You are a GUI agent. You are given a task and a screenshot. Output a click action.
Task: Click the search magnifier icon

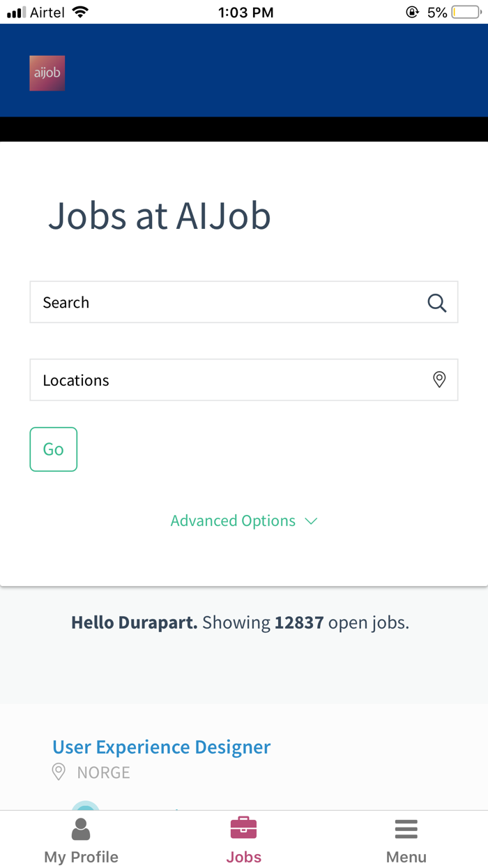[x=437, y=302]
